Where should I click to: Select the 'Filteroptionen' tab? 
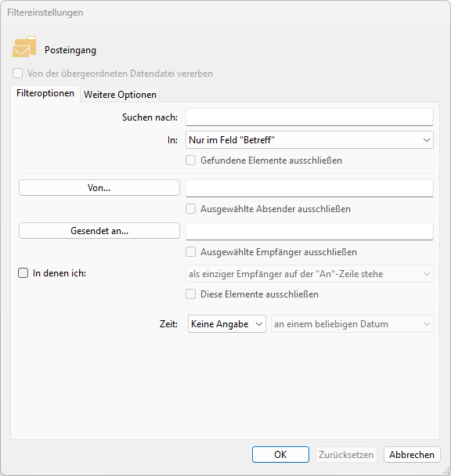(x=45, y=93)
